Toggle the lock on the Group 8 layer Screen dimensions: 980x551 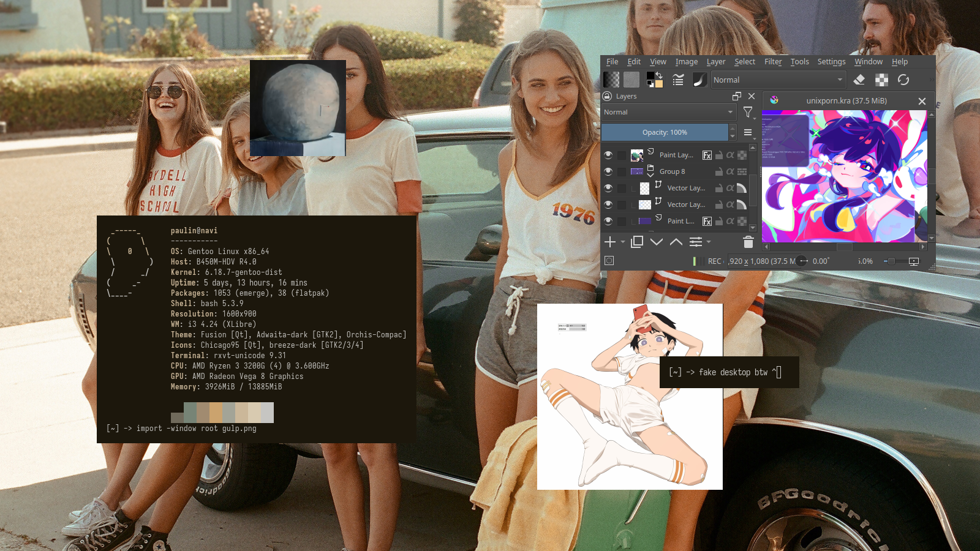click(x=719, y=172)
